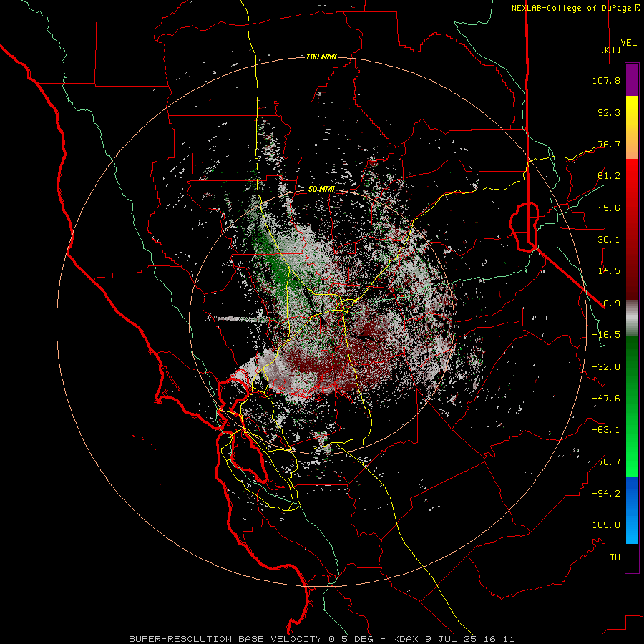The height and width of the screenshot is (644, 644).
Task: Click the 45.6 legend value
Action: pos(609,208)
